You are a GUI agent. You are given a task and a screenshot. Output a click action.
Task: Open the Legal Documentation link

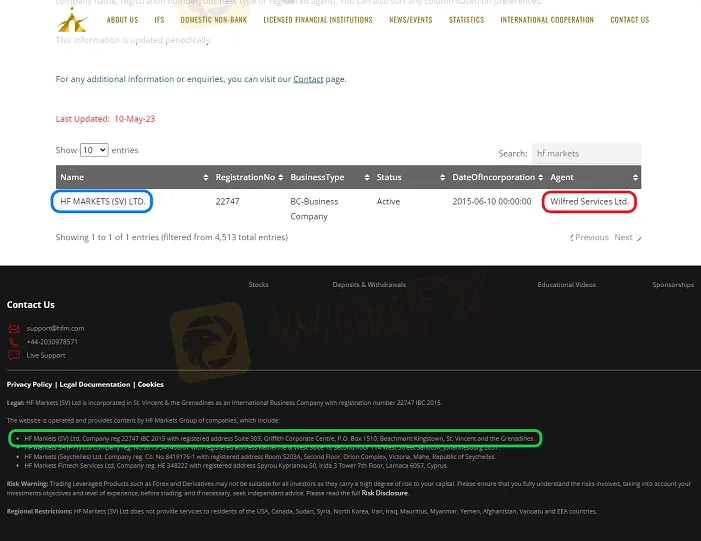(95, 385)
